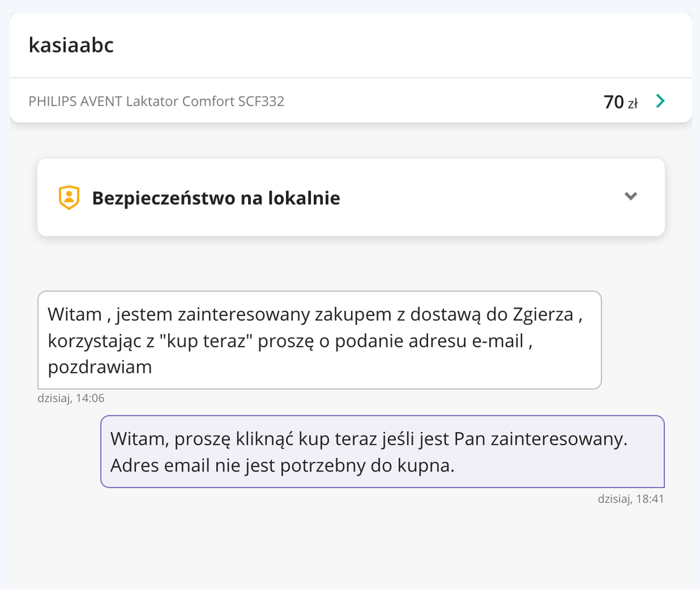This screenshot has width=700, height=589.
Task: Click the "Bezpieczeństwo na lokalnie" heading
Action: coord(216,198)
